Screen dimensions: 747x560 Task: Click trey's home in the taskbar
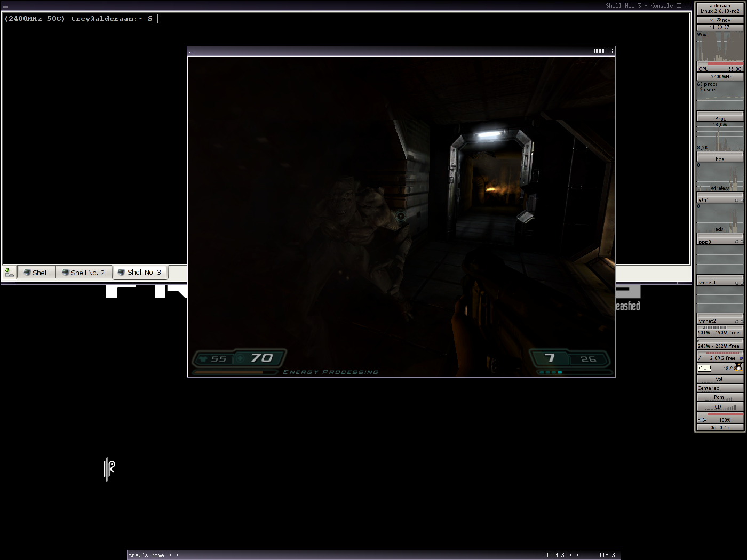point(146,555)
